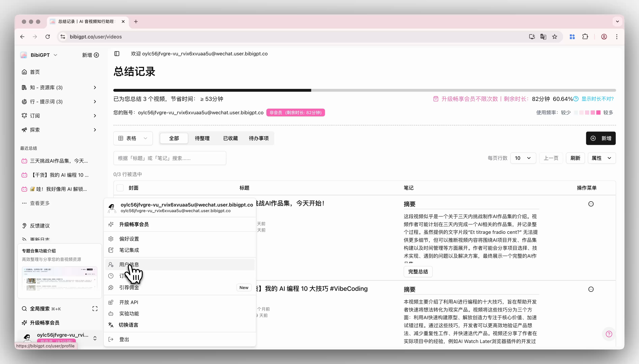The height and width of the screenshot is (364, 639).
Task: Open 反馈建议 feedback item
Action: [x=36, y=226]
